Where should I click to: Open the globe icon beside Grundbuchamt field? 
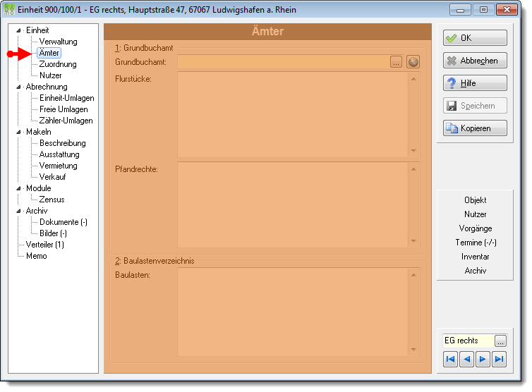pos(413,62)
